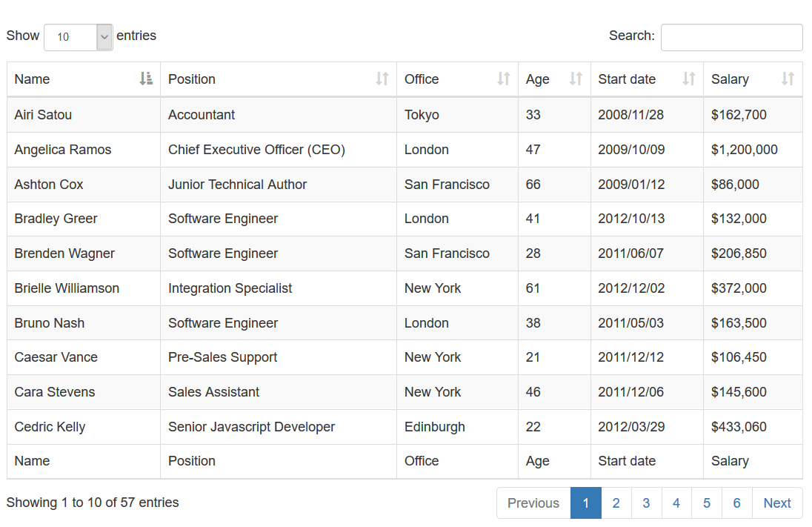Select Integration Specialist cell
Screen dimensions: 812x527
point(279,288)
